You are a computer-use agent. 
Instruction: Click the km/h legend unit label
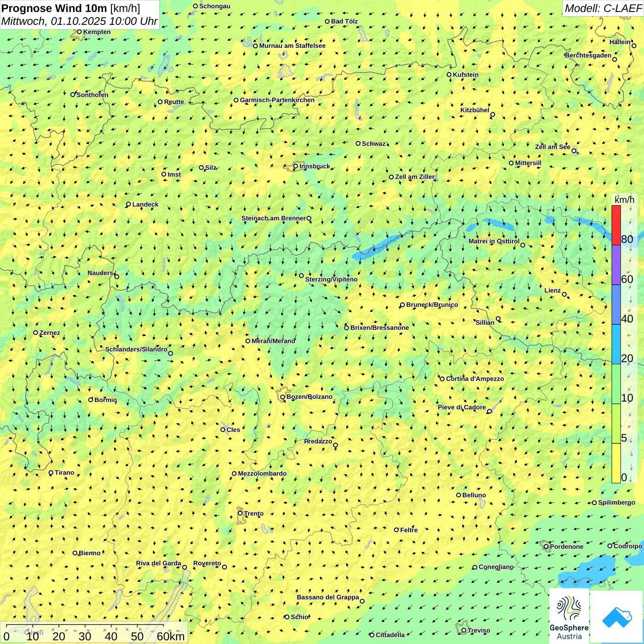(624, 200)
